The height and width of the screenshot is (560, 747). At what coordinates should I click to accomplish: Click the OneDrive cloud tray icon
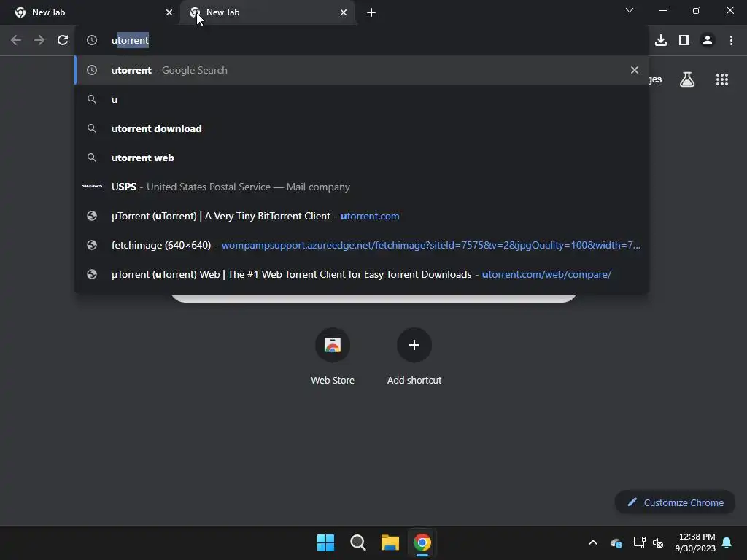tap(616, 542)
